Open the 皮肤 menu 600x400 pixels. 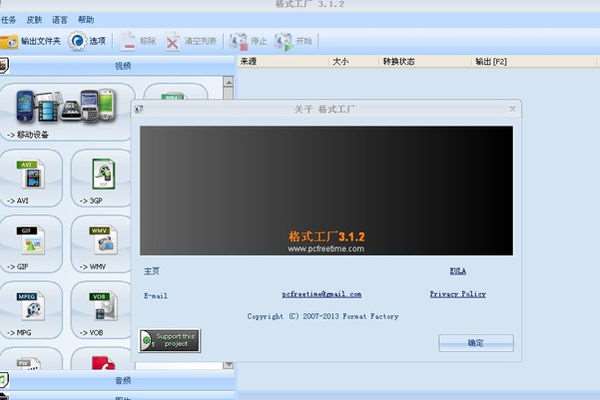[x=34, y=20]
